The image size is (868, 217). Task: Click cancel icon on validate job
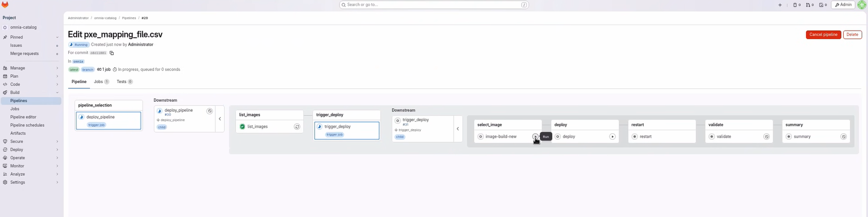[767, 137]
